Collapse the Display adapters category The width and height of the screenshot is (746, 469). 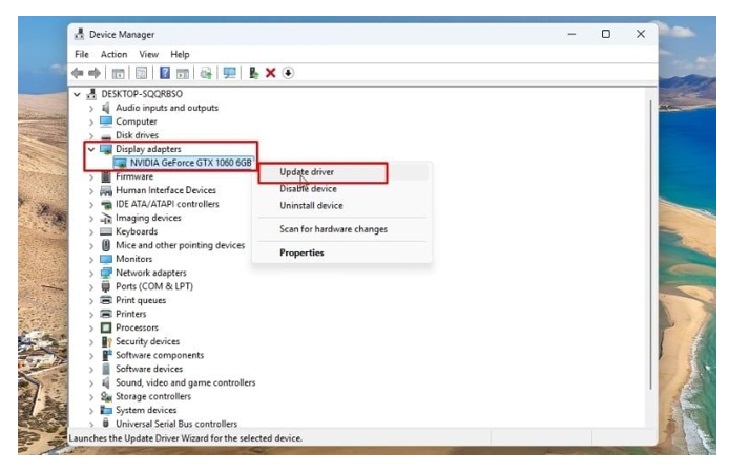(91, 149)
